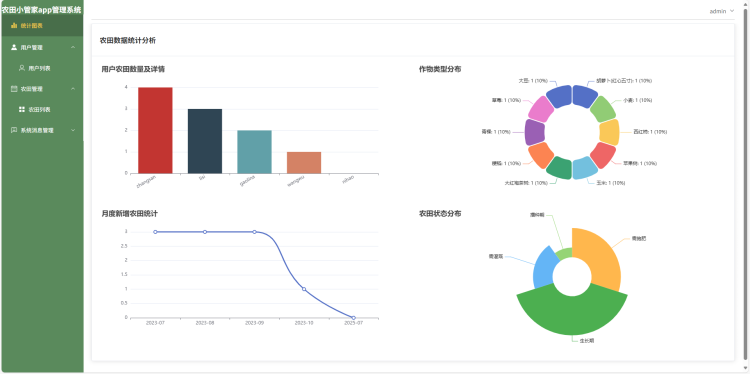The width and height of the screenshot is (750, 374).
Task: Click the red zhangsan bar
Action: 155,130
